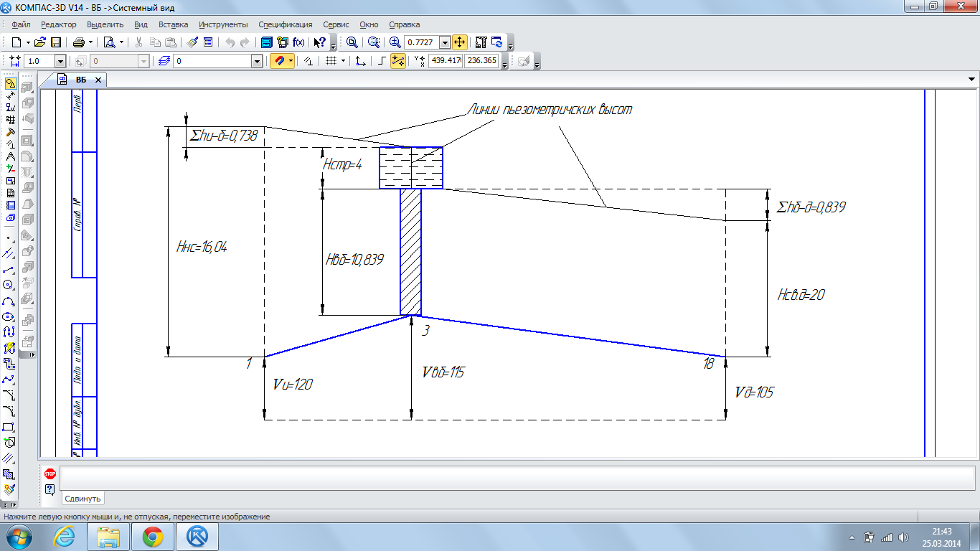Screen dimensions: 980x551
Task: Open the Windows Start button
Action: [19, 537]
